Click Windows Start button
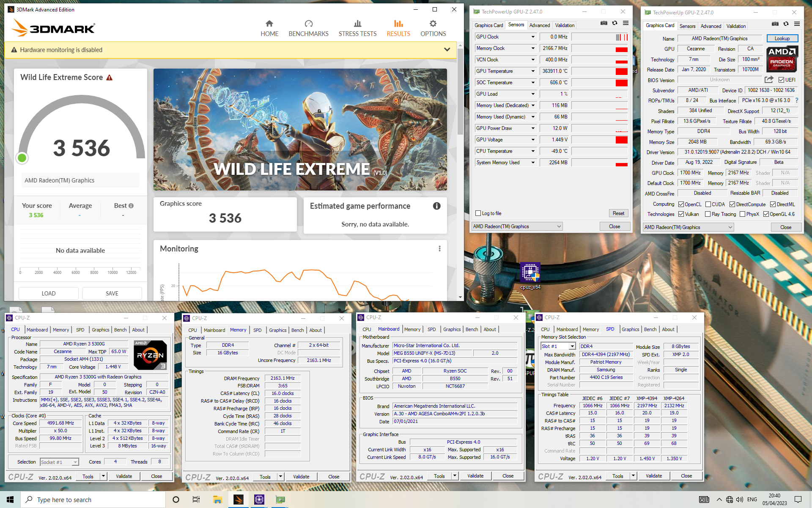The height and width of the screenshot is (508, 812). pyautogui.click(x=10, y=500)
